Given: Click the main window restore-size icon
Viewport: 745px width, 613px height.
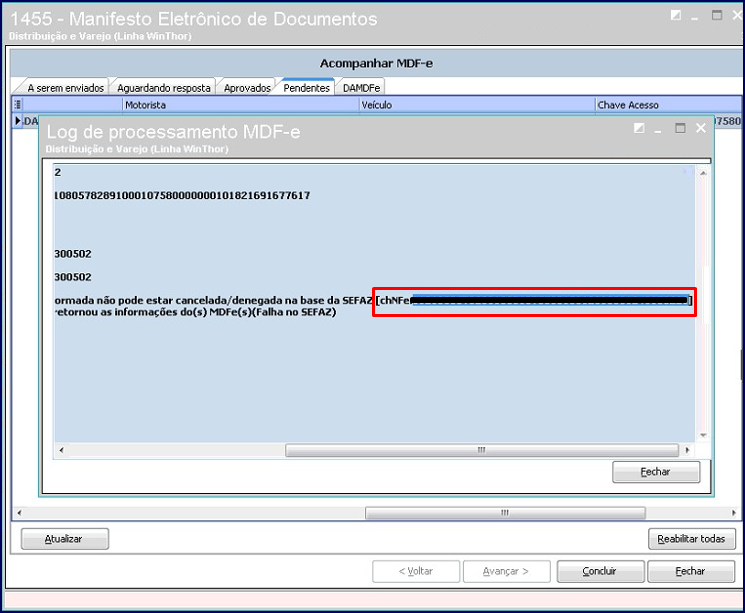Looking at the screenshot, I should coord(676,15).
